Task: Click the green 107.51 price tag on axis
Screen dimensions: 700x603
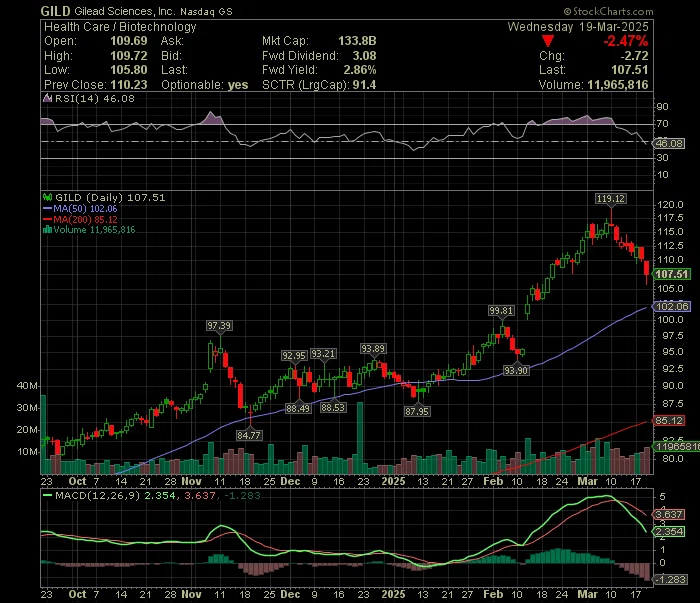Action: click(671, 274)
